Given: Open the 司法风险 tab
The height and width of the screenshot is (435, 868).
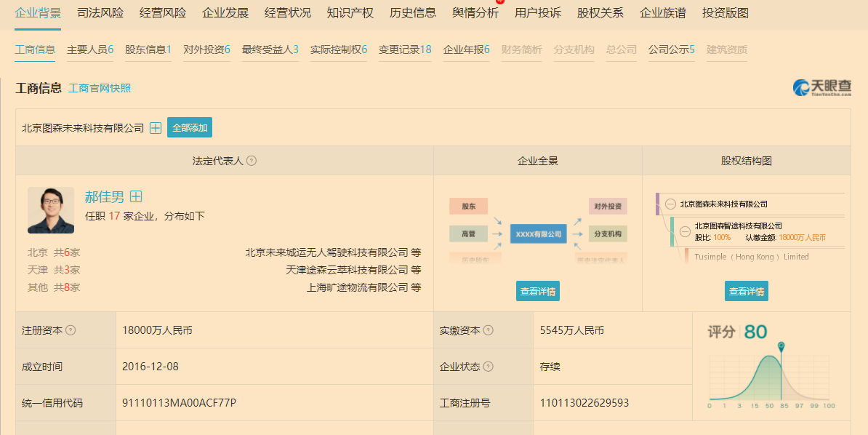Looking at the screenshot, I should click(x=100, y=13).
